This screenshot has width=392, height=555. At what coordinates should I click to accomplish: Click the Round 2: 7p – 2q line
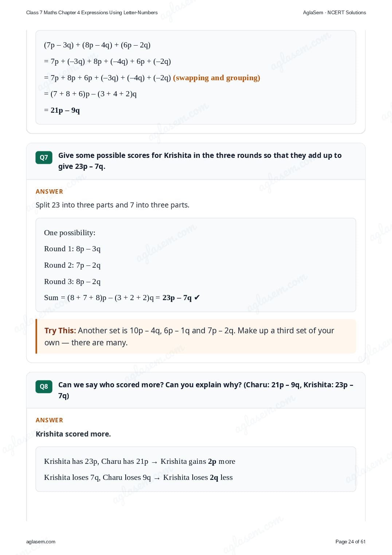(72, 265)
